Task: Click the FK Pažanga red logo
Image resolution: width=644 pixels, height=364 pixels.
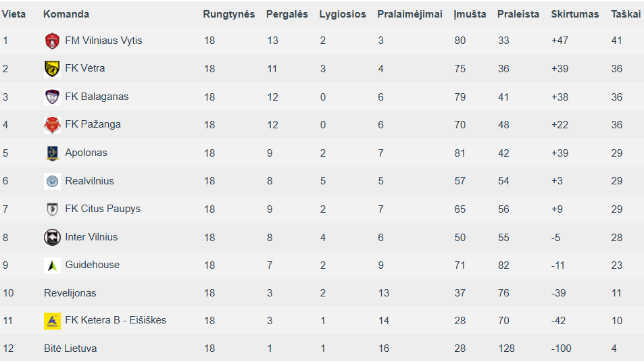Action: point(52,125)
